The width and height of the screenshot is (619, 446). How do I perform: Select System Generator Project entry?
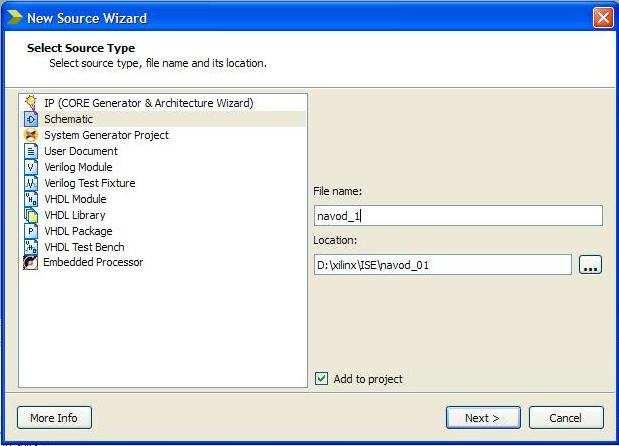[106, 135]
